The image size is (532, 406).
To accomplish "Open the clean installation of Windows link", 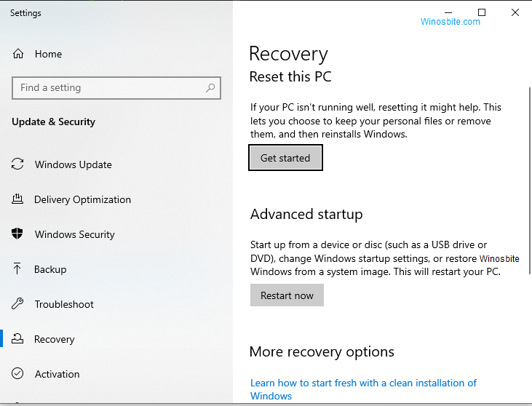I will 363,389.
